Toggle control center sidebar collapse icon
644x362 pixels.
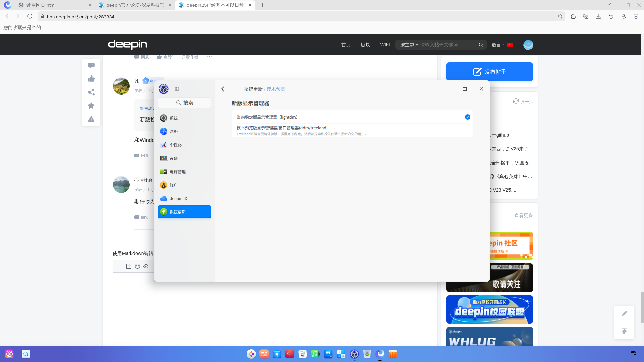point(177,89)
